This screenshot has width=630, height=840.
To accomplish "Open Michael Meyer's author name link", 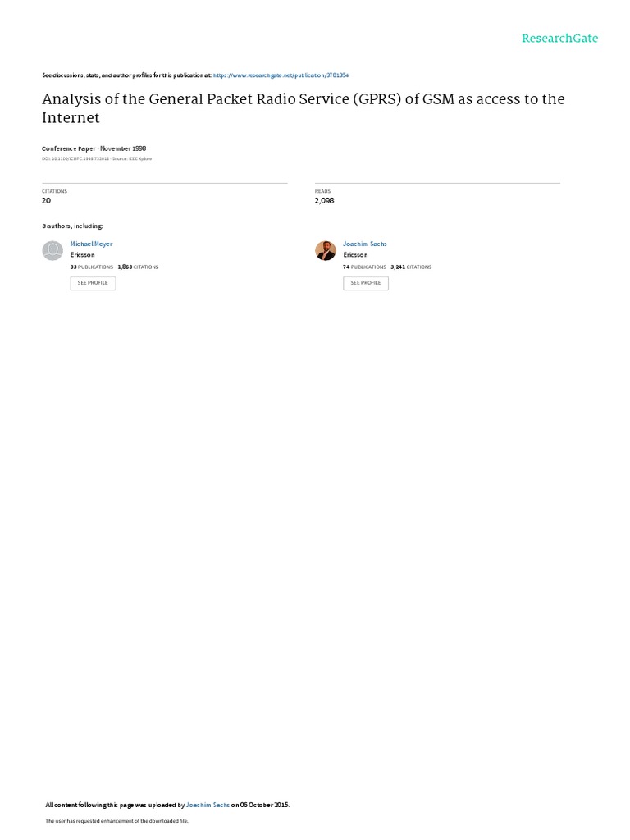I will [x=91, y=244].
